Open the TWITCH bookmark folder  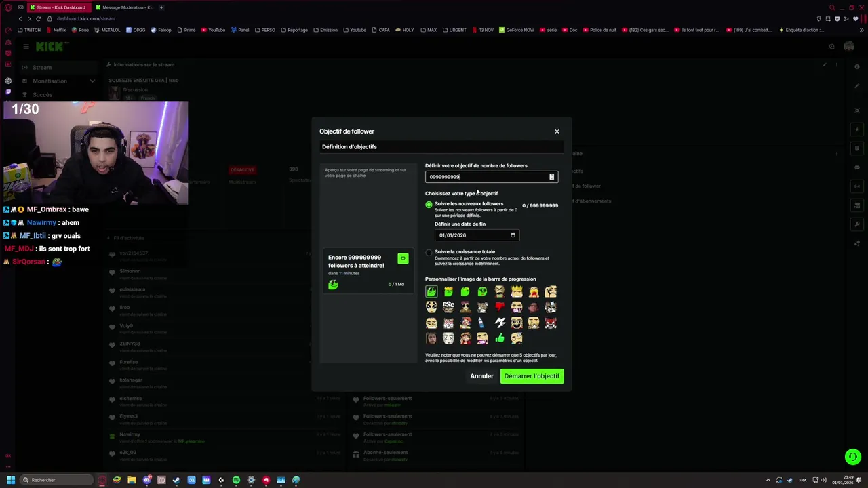(x=29, y=30)
